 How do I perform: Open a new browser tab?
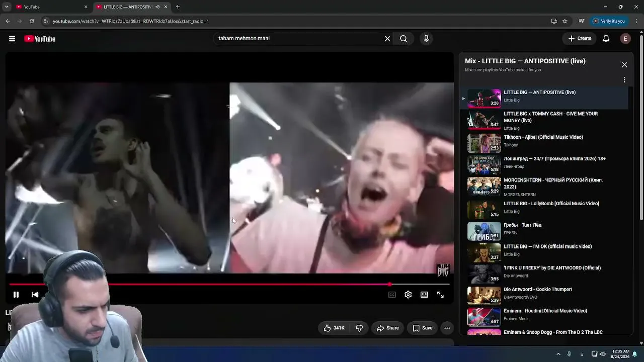pos(178,7)
